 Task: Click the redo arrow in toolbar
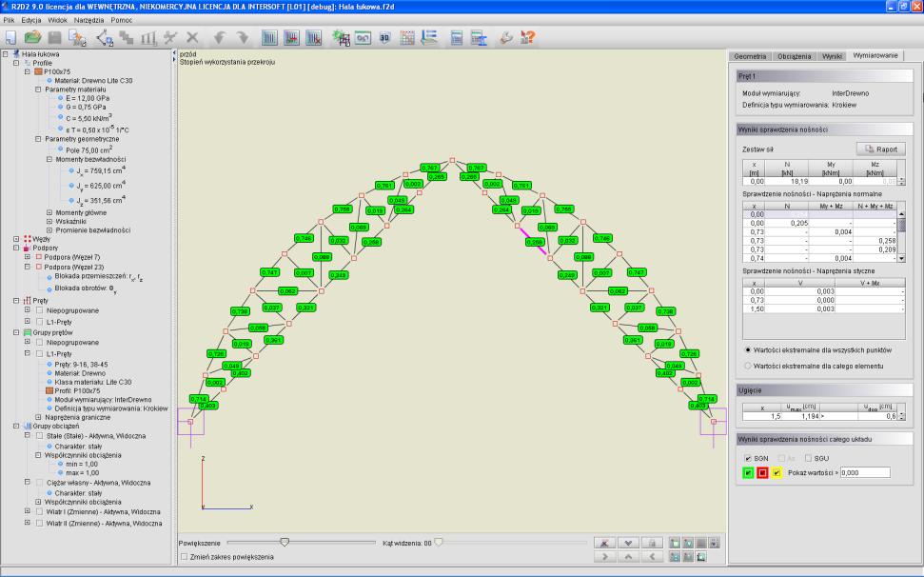click(243, 38)
